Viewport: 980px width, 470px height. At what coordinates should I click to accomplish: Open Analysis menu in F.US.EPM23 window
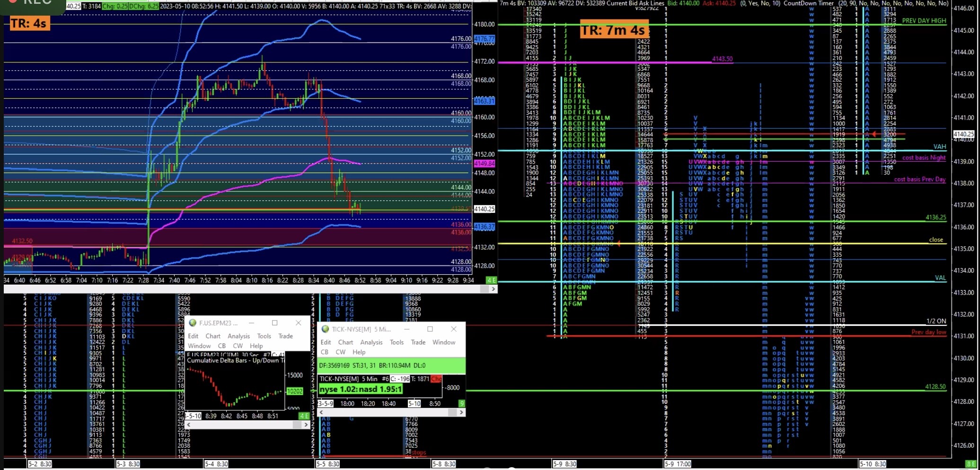pos(238,336)
